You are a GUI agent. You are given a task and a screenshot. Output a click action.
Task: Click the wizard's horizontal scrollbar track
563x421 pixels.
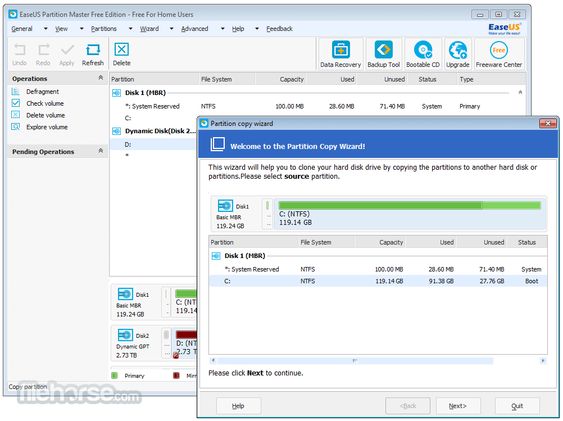tap(355, 360)
